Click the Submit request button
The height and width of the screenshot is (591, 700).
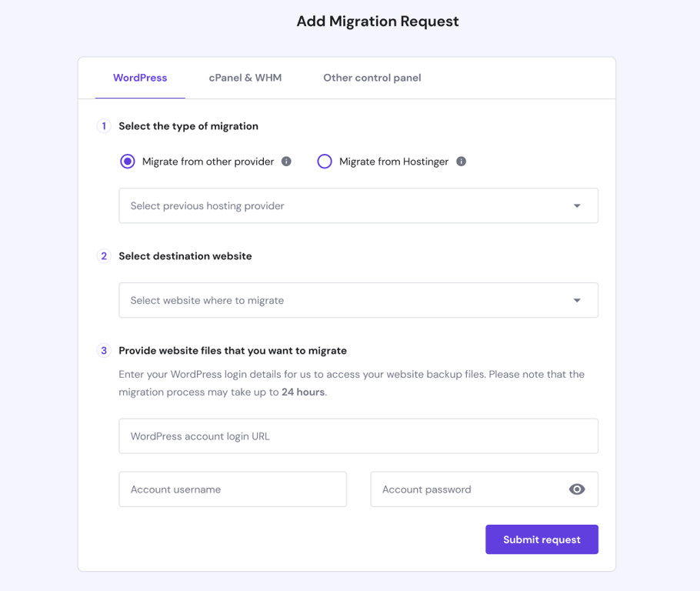pos(542,539)
